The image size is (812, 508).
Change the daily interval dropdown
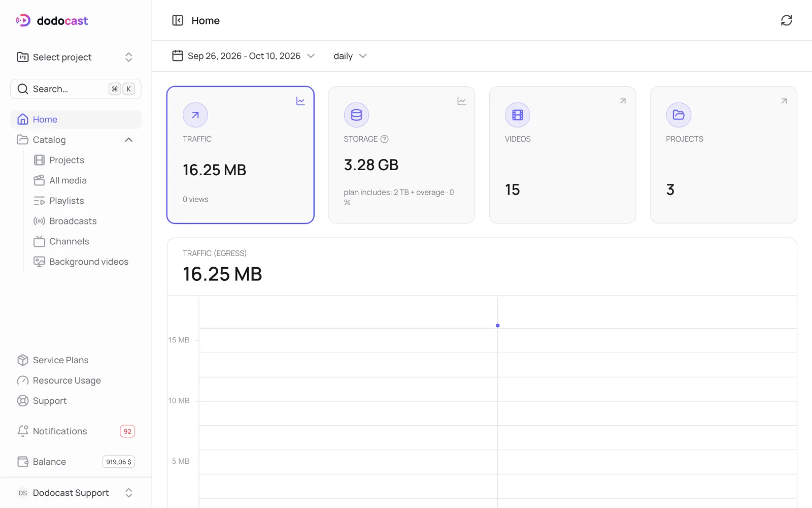(x=350, y=56)
